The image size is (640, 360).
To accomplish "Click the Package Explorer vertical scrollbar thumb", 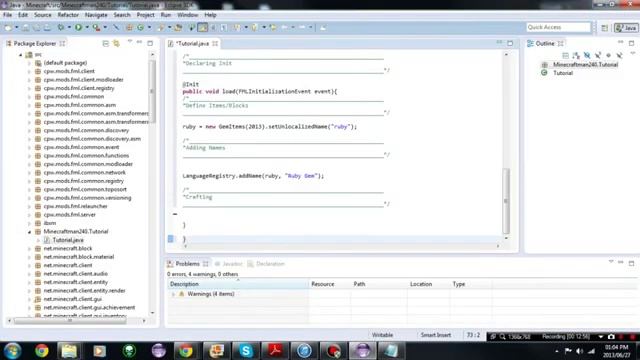I will [152, 91].
